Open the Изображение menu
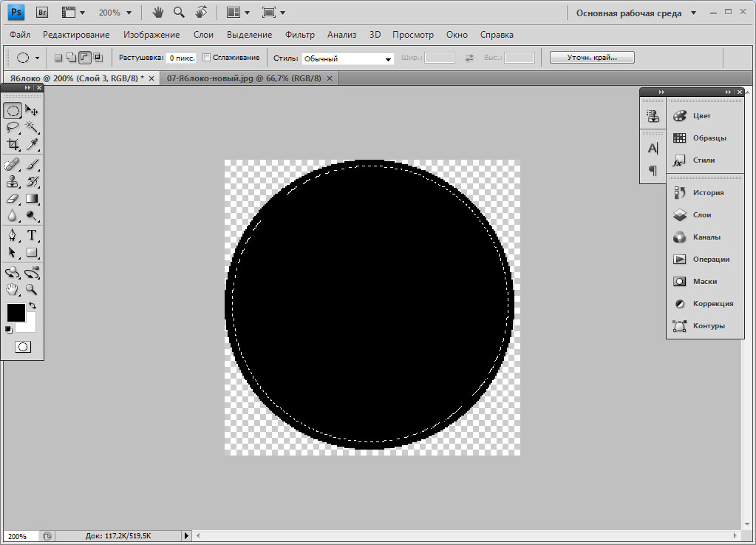The image size is (756, 545). 151,35
